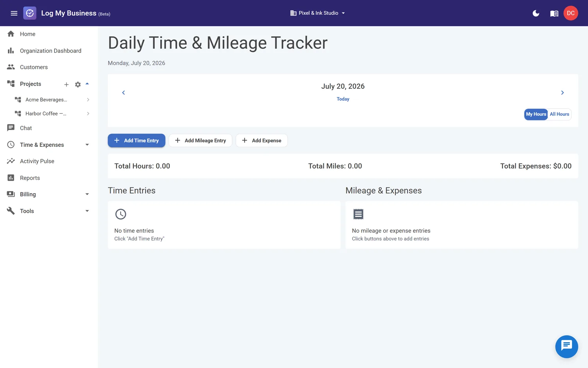Click the Total Expenses: $0.00 text

[x=536, y=166]
